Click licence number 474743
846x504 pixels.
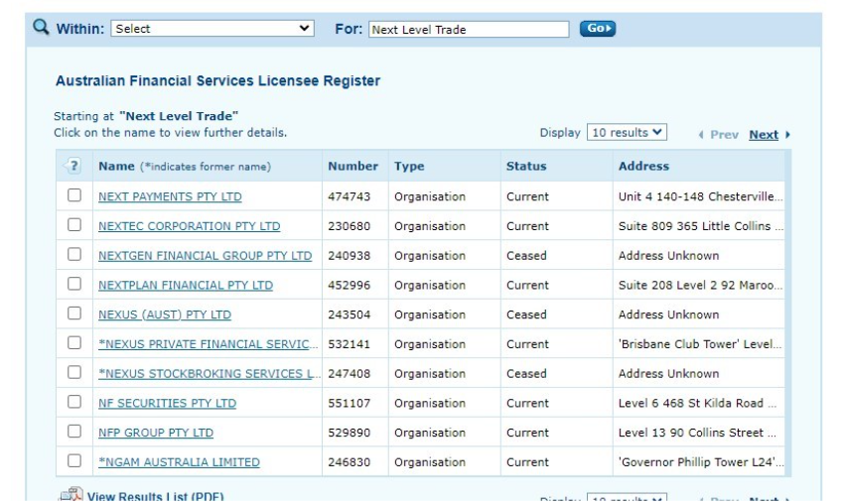[x=350, y=196]
